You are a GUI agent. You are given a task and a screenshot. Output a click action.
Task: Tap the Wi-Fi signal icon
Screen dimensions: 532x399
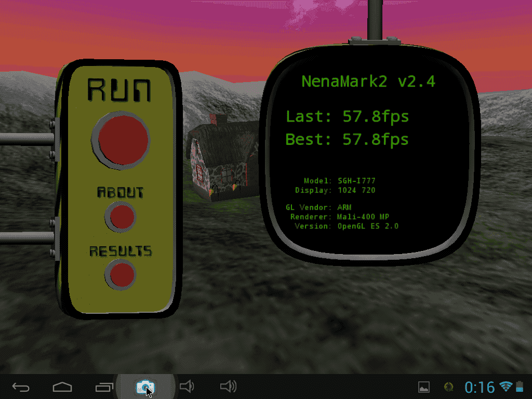tap(506, 386)
